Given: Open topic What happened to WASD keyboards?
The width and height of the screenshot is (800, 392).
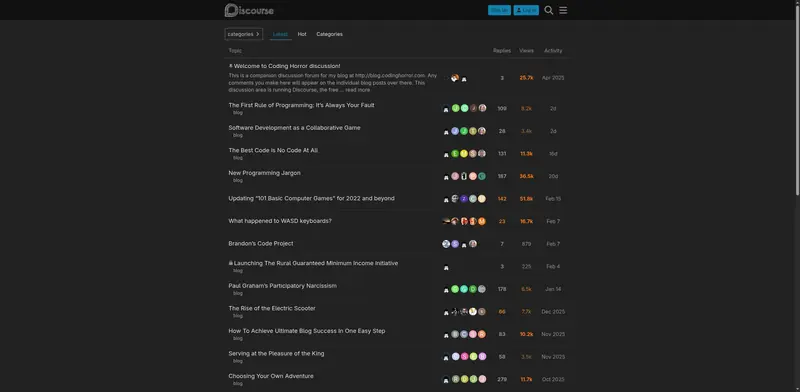Looking at the screenshot, I should (280, 221).
